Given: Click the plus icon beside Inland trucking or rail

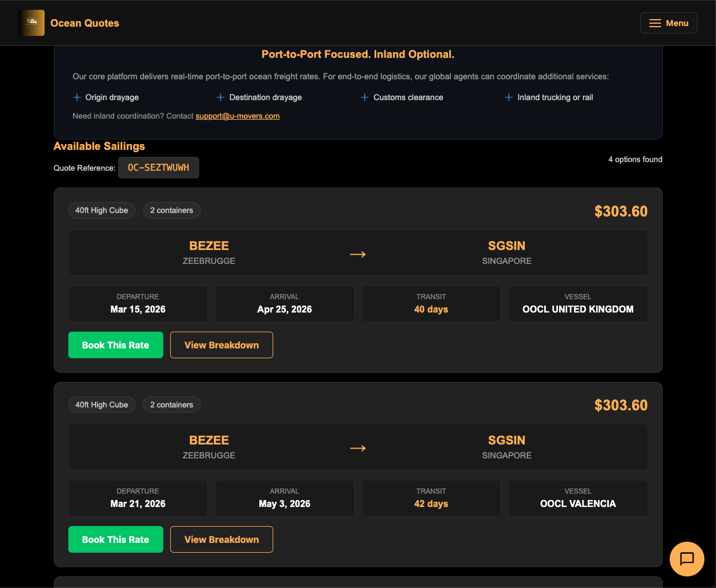Looking at the screenshot, I should pyautogui.click(x=509, y=97).
